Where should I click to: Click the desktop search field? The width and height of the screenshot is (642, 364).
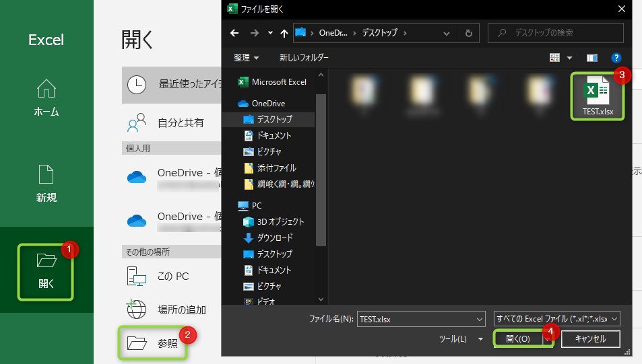tap(556, 33)
